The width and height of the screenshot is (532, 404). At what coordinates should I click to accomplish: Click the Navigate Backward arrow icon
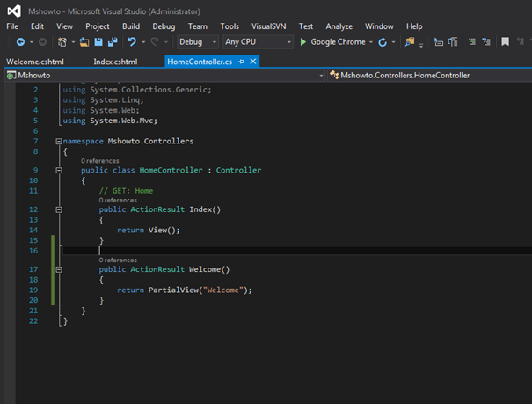click(x=20, y=42)
